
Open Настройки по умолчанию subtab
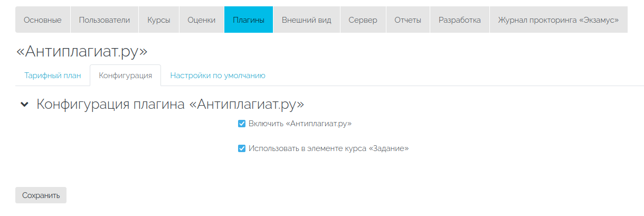pos(217,76)
